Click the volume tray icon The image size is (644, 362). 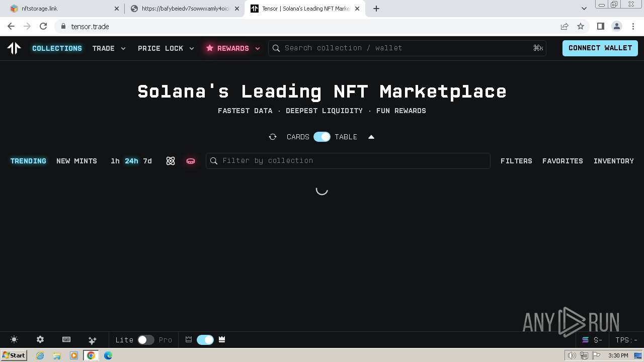coord(572,355)
